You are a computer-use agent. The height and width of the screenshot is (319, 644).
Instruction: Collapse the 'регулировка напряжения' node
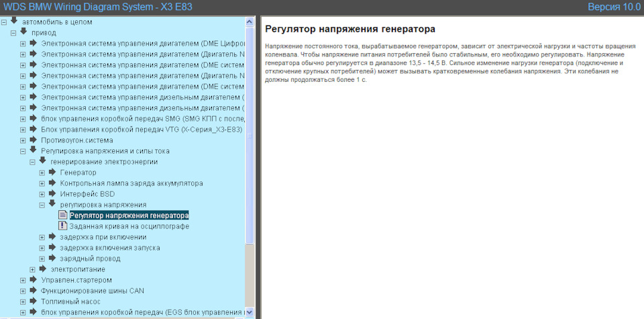42,205
